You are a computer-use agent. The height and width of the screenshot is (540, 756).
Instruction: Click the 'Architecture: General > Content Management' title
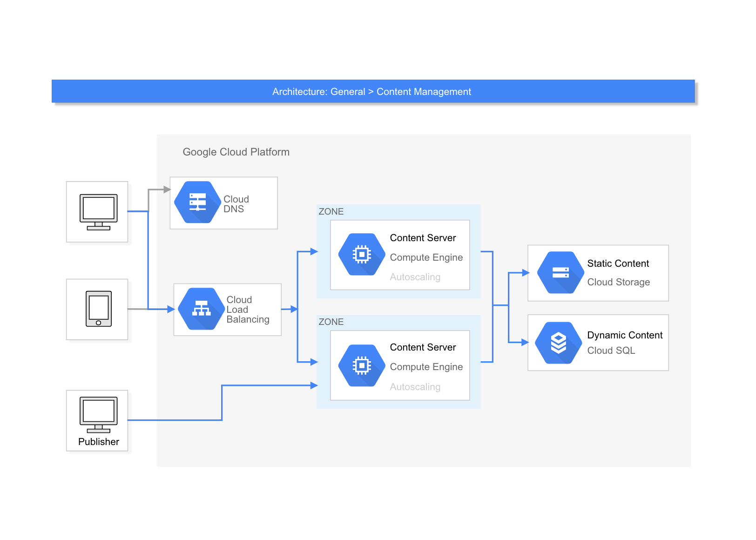pos(371,92)
